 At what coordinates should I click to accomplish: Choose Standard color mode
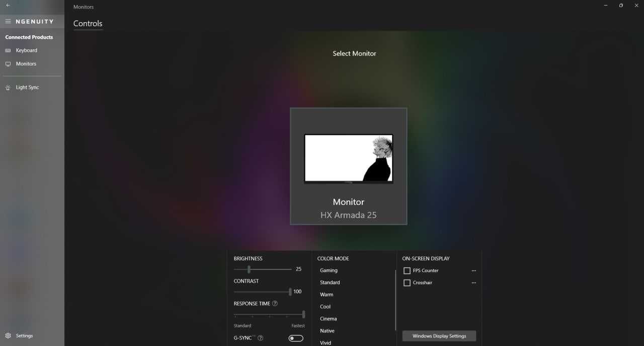[x=330, y=283]
